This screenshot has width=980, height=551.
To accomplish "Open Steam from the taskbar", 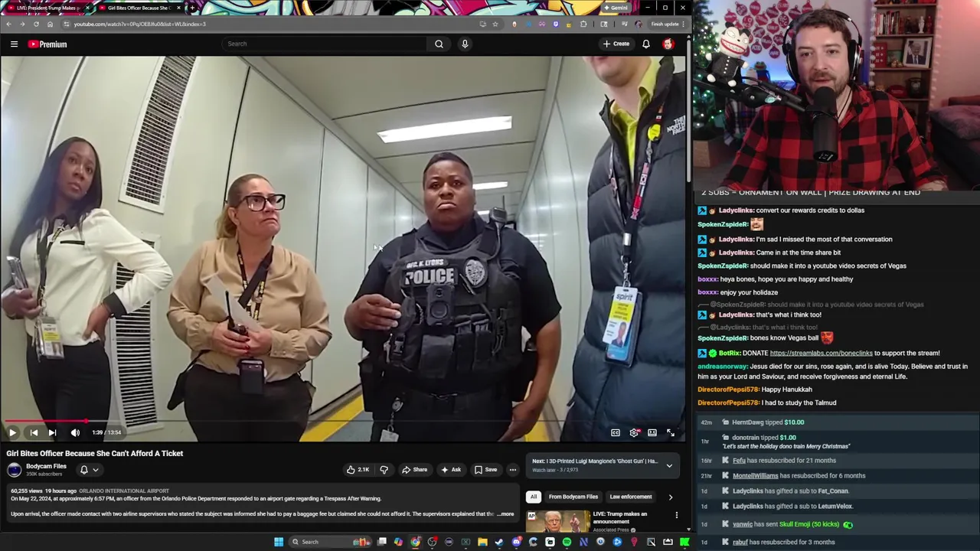I will click(499, 542).
